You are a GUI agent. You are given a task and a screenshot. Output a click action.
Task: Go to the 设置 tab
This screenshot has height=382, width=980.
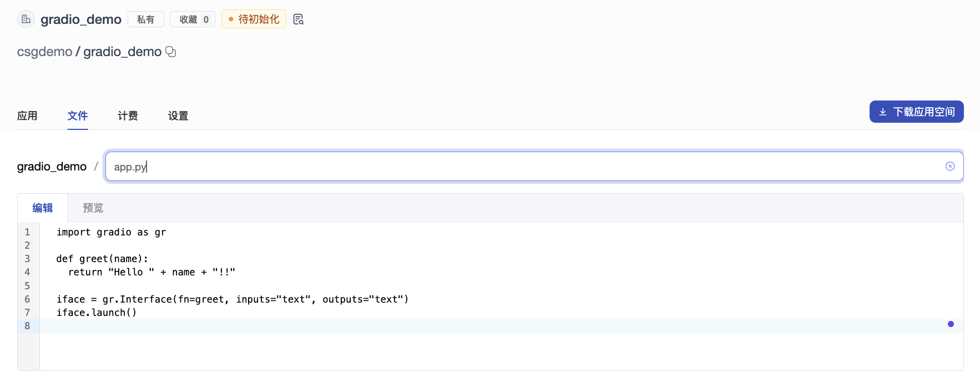pos(178,115)
